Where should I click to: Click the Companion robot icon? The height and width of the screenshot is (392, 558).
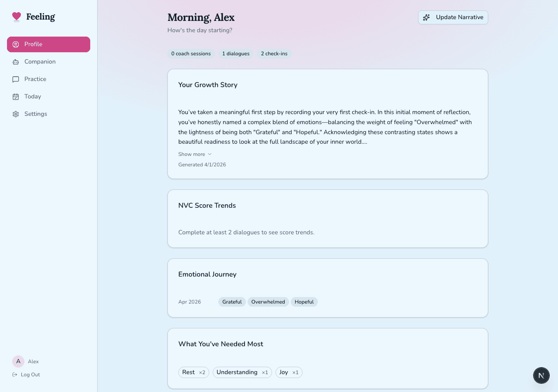[16, 62]
